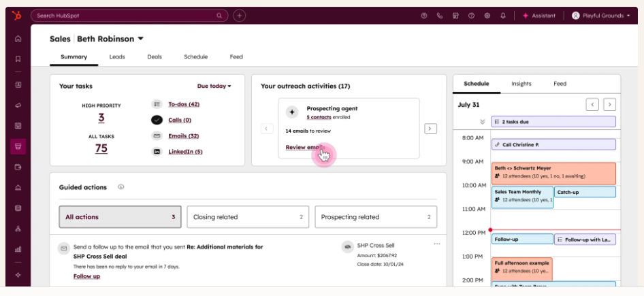The width and height of the screenshot is (644, 296).
Task: Open the calling phone icon
Action: click(440, 16)
